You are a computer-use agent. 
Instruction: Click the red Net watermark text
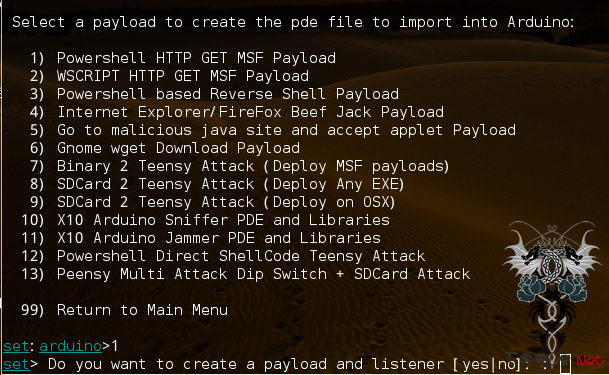(x=590, y=361)
